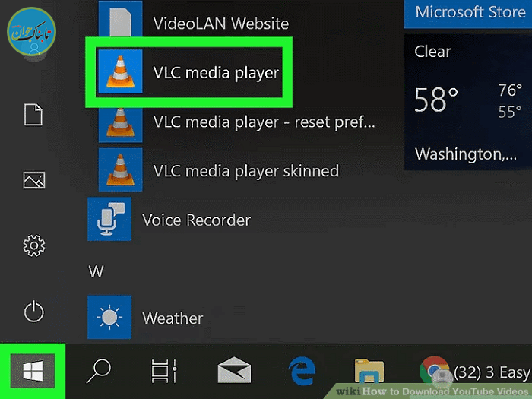This screenshot has height=399, width=532.
Task: Open the Documents folder icon in sidebar
Action: pyautogui.click(x=34, y=116)
